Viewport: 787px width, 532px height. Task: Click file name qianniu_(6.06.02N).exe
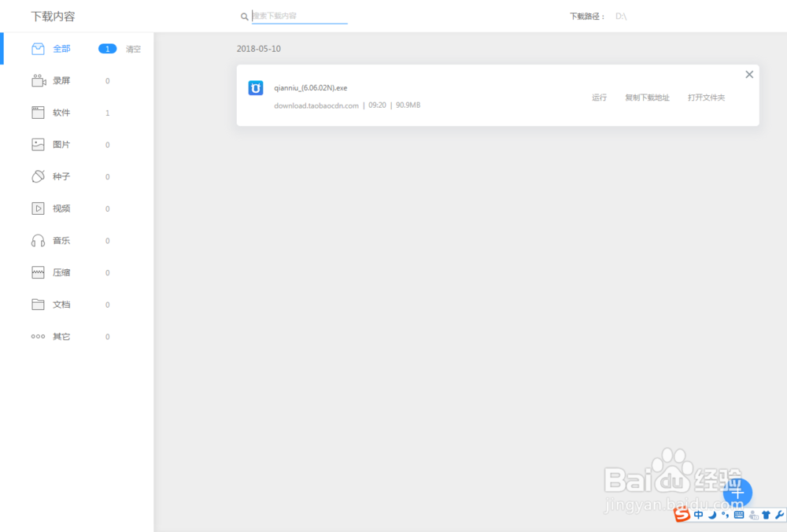click(x=311, y=88)
